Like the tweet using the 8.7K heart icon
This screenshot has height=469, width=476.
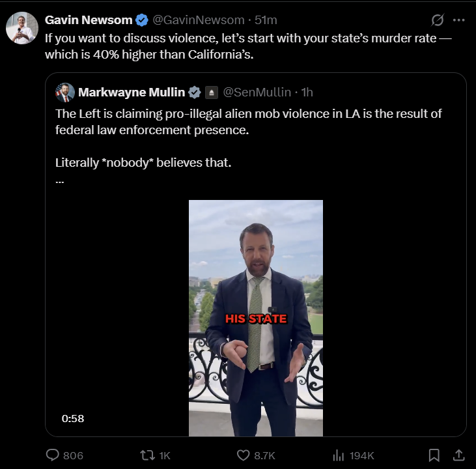(243, 455)
